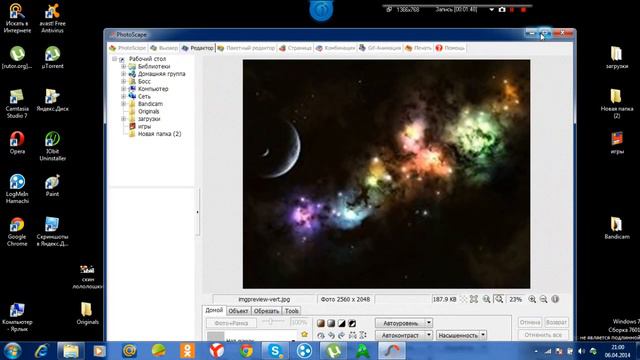This screenshot has height=360, width=640.
Task: Expand the Компьютер tree node
Action: coord(123,89)
